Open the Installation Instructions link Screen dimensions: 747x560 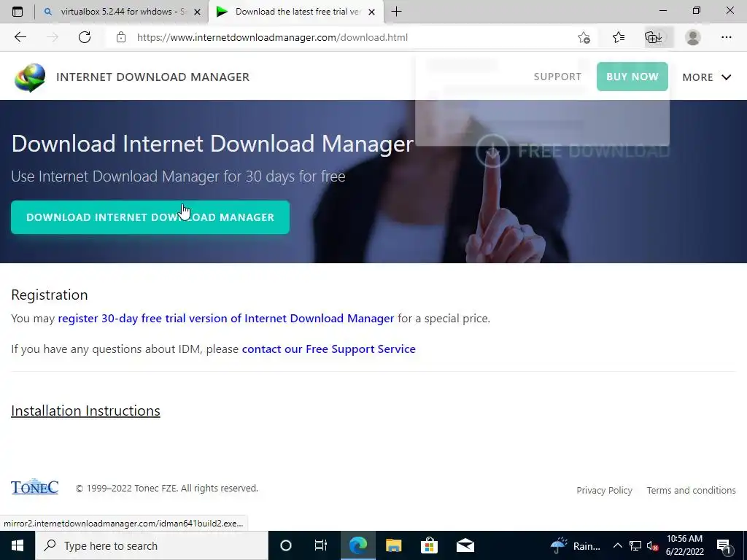click(86, 411)
